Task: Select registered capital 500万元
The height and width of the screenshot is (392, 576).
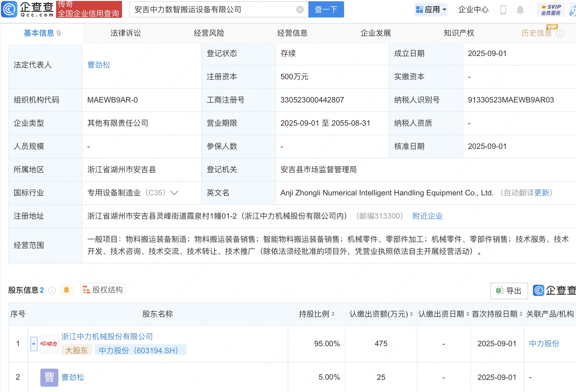Action: click(x=294, y=77)
